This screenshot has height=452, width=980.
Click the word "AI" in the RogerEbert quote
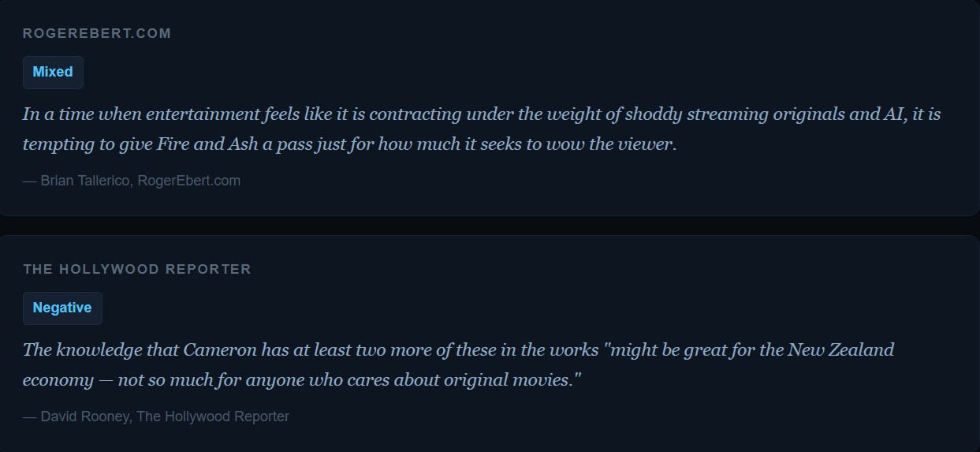(x=891, y=114)
